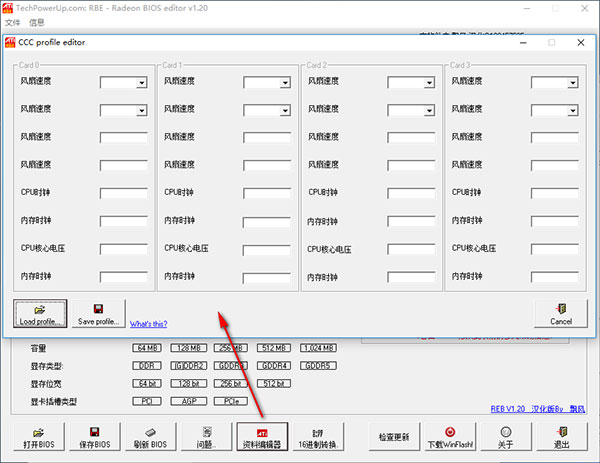This screenshot has height=463, width=600.
Task: Click the 资料编辑器 ATI button
Action: (x=262, y=437)
